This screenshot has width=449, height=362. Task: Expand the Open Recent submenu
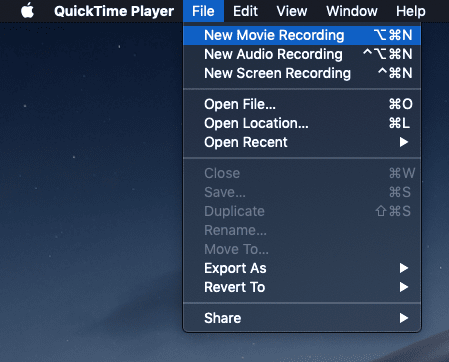tap(302, 142)
